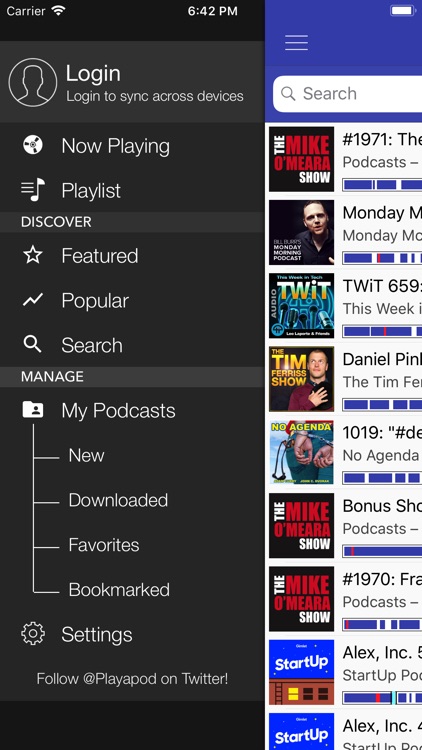Click progress bar of TWiT 659 episode
422x750 pixels.
382,331
